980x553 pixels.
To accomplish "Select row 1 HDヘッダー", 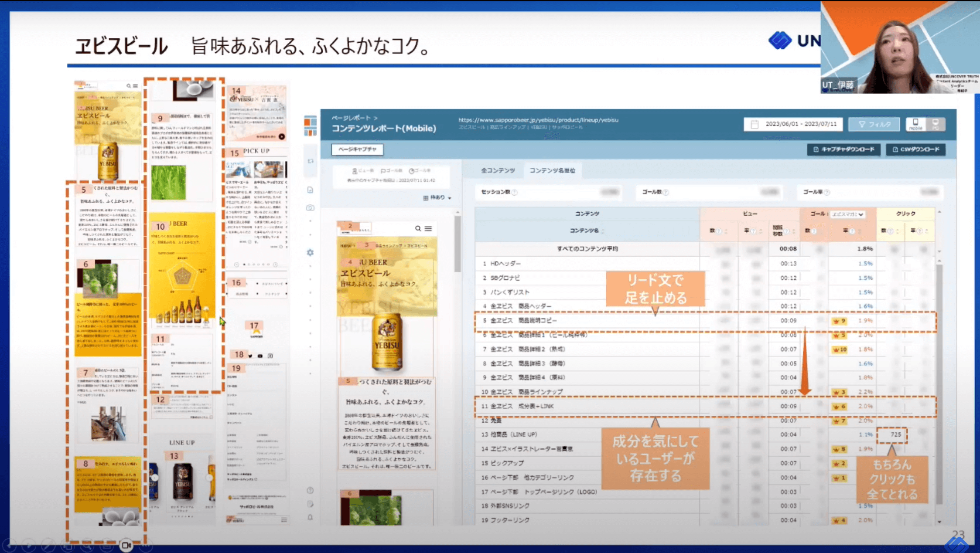I will coord(705,263).
